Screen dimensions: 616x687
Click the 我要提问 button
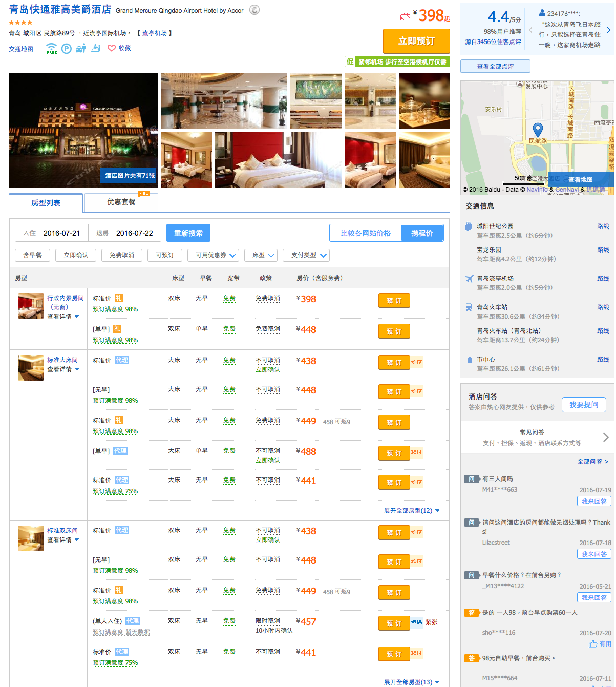(x=584, y=405)
